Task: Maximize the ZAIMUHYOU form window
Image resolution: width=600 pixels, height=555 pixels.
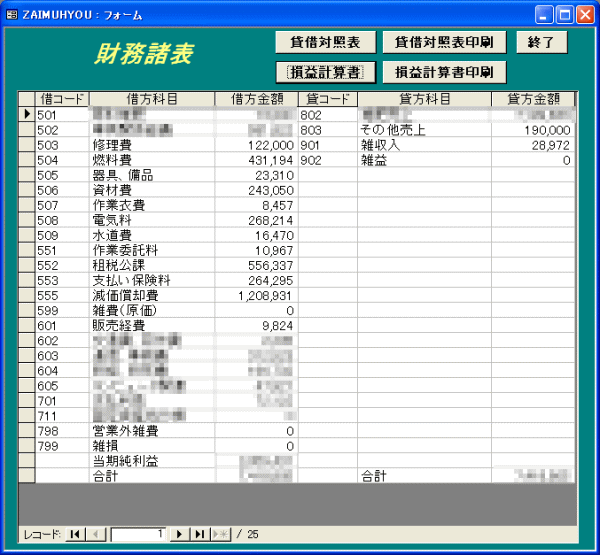Action: [x=565, y=14]
